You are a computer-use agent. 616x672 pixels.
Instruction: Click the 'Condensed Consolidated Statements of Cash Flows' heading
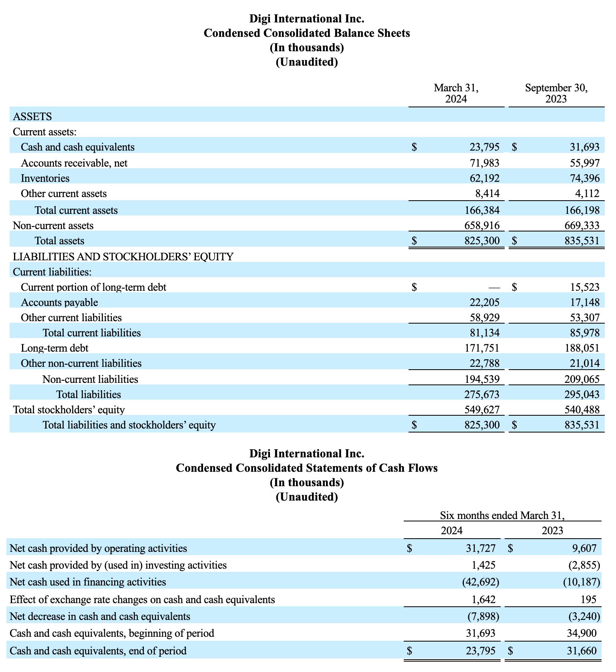click(x=307, y=468)
